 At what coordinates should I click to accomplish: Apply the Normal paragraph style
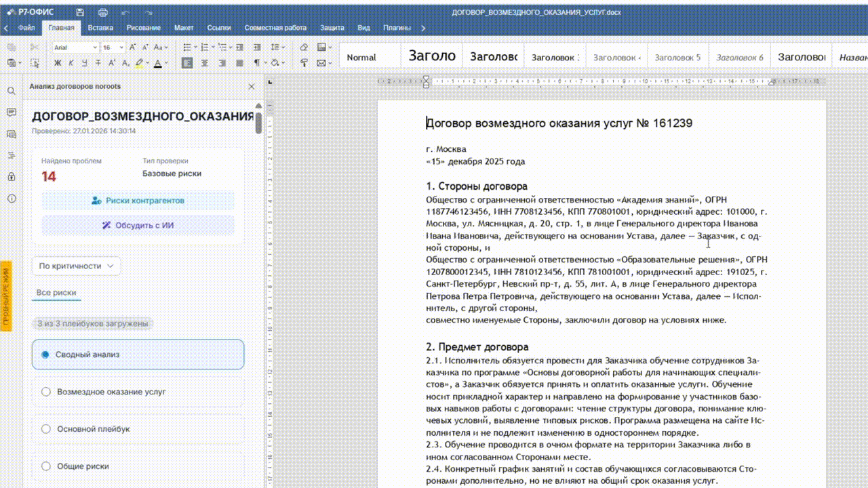[x=370, y=57]
